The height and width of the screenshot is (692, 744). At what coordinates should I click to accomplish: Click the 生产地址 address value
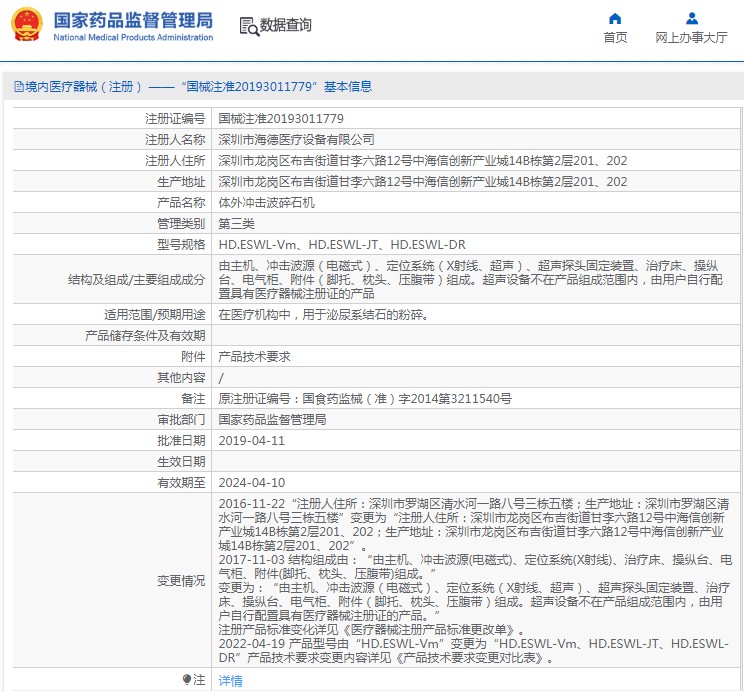click(x=423, y=181)
